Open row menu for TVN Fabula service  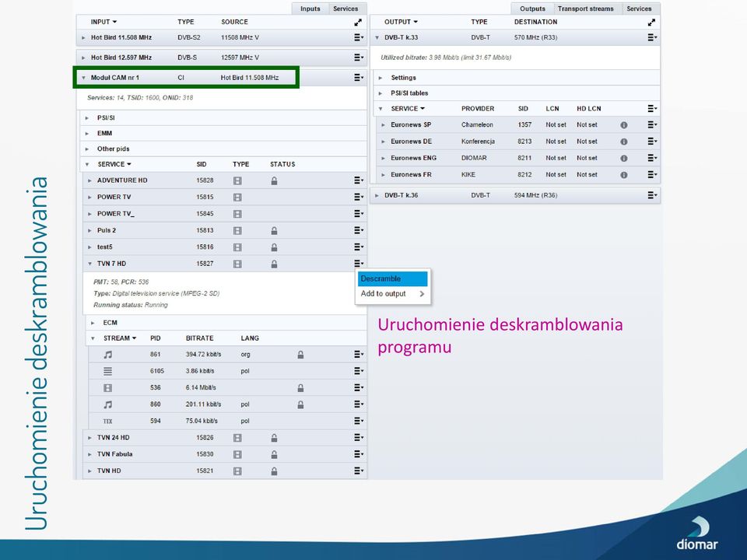[359, 453]
